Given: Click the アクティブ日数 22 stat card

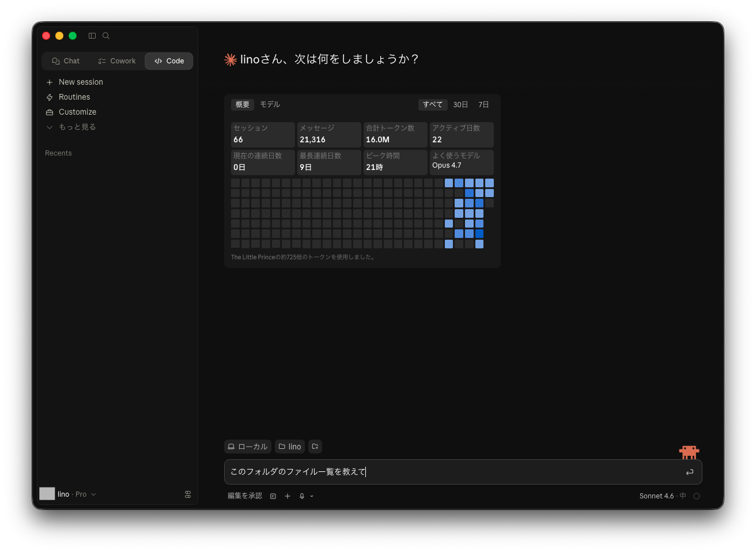Looking at the screenshot, I should 462,134.
